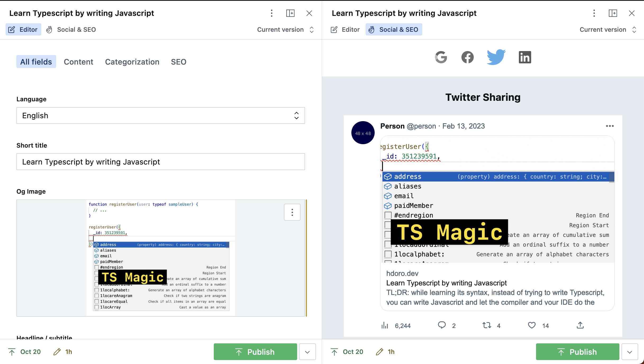This screenshot has width=644, height=364.
Task: Click the Og Image thumbnail preview
Action: pyautogui.click(x=161, y=257)
